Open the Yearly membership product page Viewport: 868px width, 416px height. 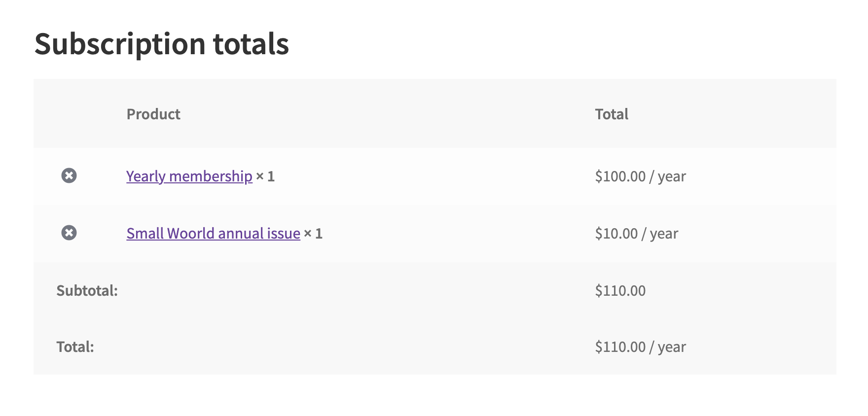point(189,176)
